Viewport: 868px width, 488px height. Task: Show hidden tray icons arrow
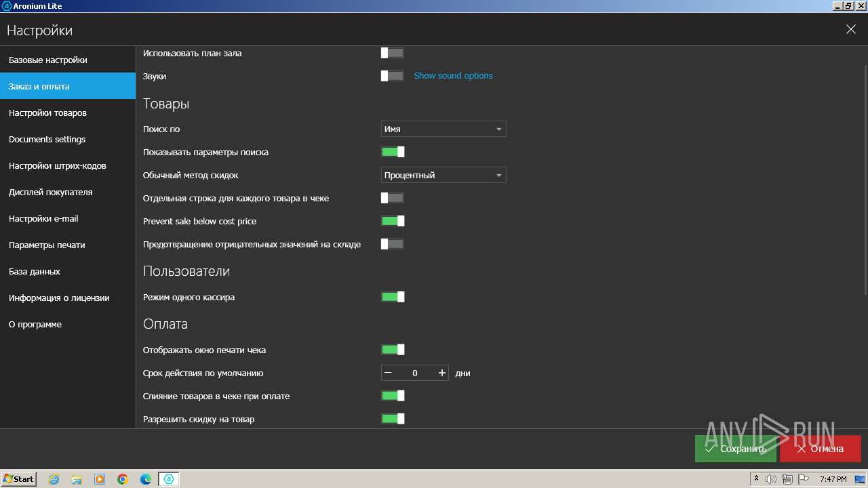756,479
